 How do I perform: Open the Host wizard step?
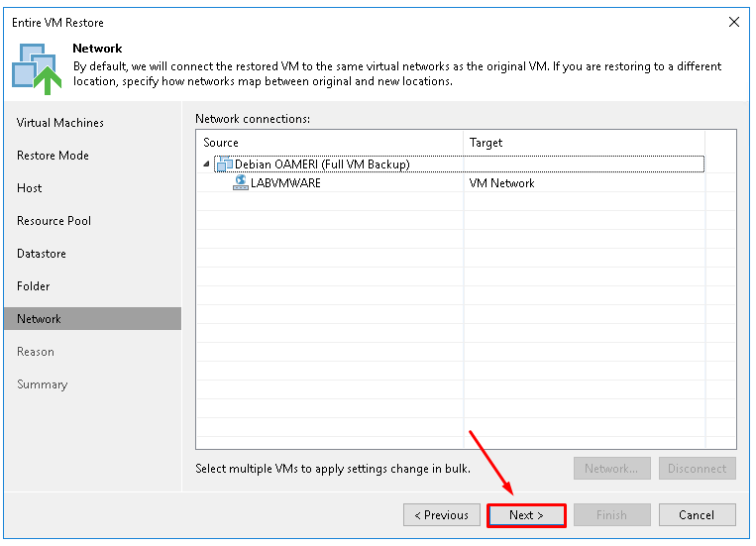(30, 188)
